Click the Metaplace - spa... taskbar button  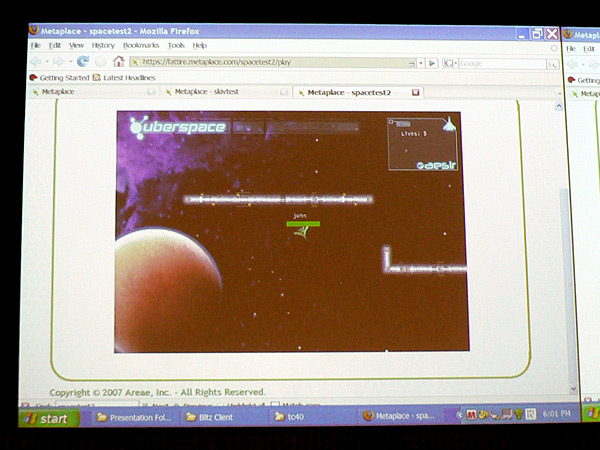point(399,416)
